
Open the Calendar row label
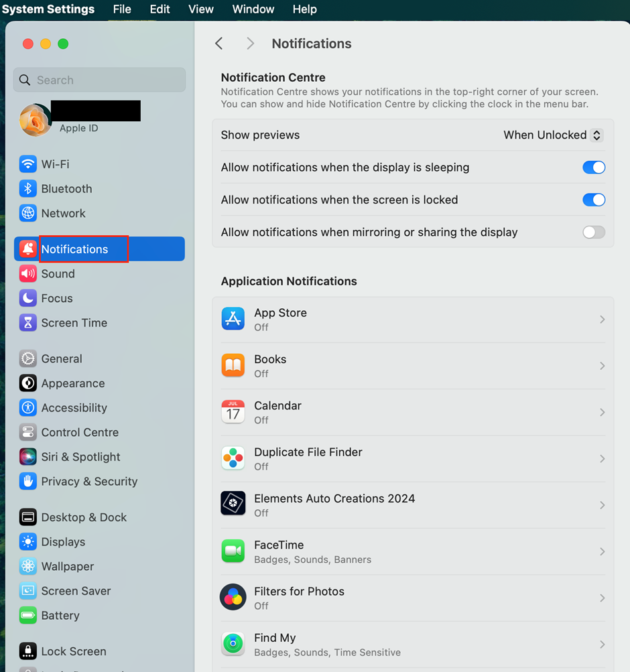(x=277, y=406)
